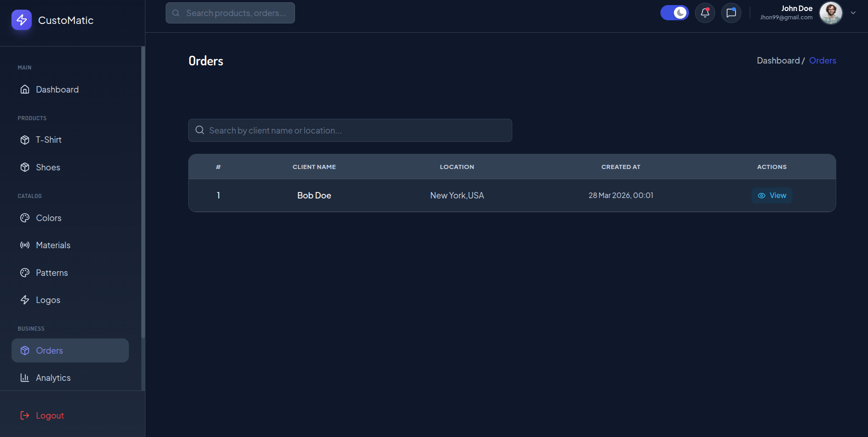
Task: View Bob Doe's order details
Action: click(x=772, y=195)
